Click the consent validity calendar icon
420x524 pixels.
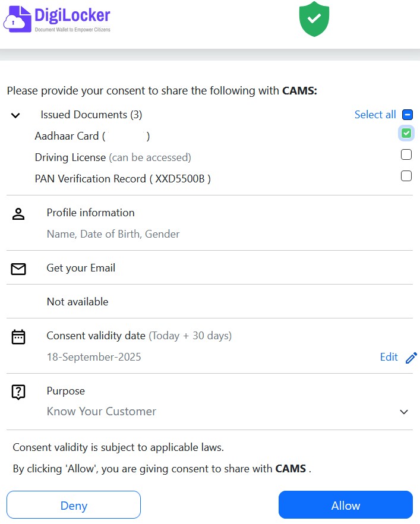18,337
